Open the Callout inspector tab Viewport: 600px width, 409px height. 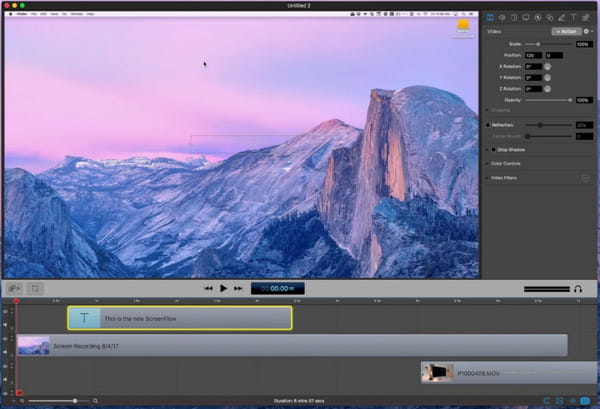(538, 18)
